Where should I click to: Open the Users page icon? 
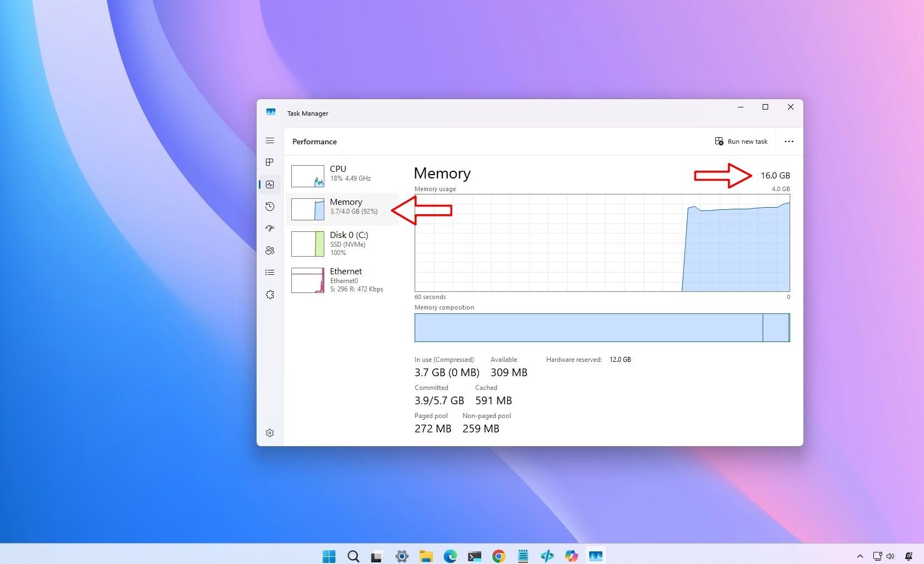click(x=270, y=250)
